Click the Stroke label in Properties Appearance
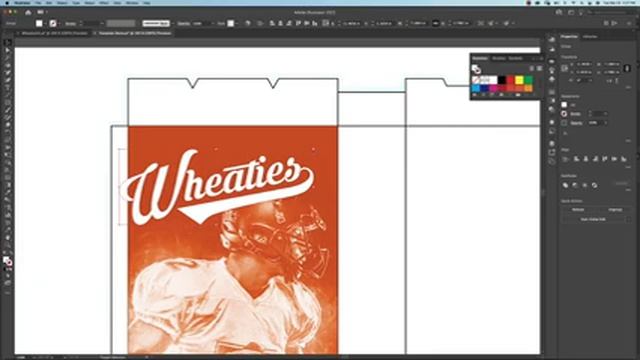The height and width of the screenshot is (360, 640). [x=576, y=114]
